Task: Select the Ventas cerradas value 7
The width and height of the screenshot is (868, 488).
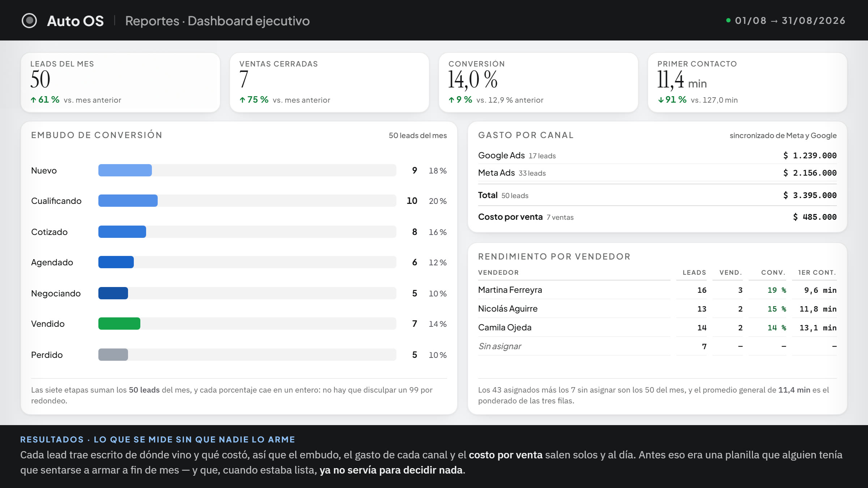Action: point(244,79)
